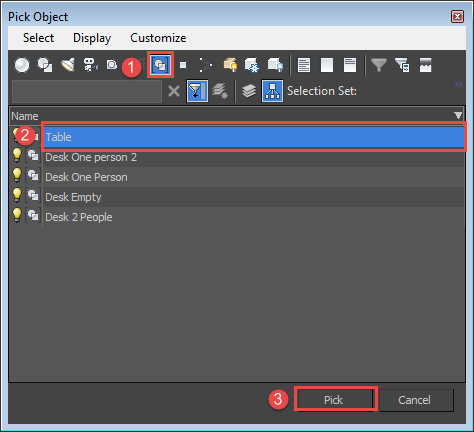Screen dimensions: 474x432
Task: Click the find name input field
Action: click(87, 91)
